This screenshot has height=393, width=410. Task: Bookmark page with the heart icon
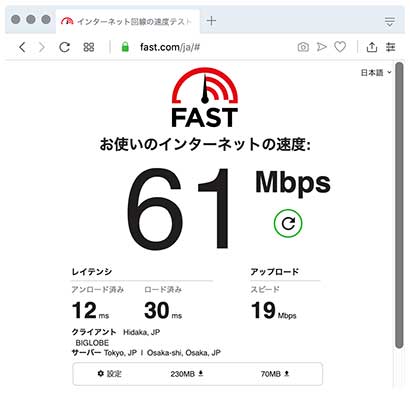[x=340, y=47]
